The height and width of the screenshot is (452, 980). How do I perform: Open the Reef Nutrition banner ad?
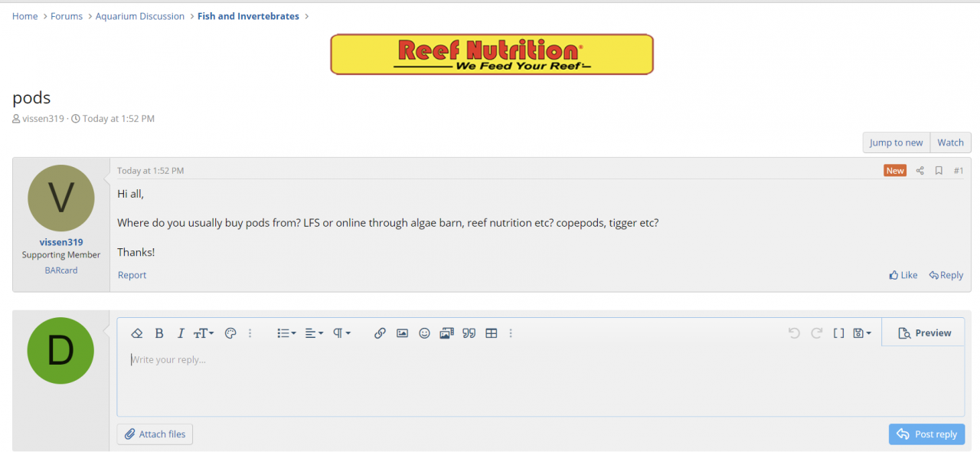tap(492, 54)
